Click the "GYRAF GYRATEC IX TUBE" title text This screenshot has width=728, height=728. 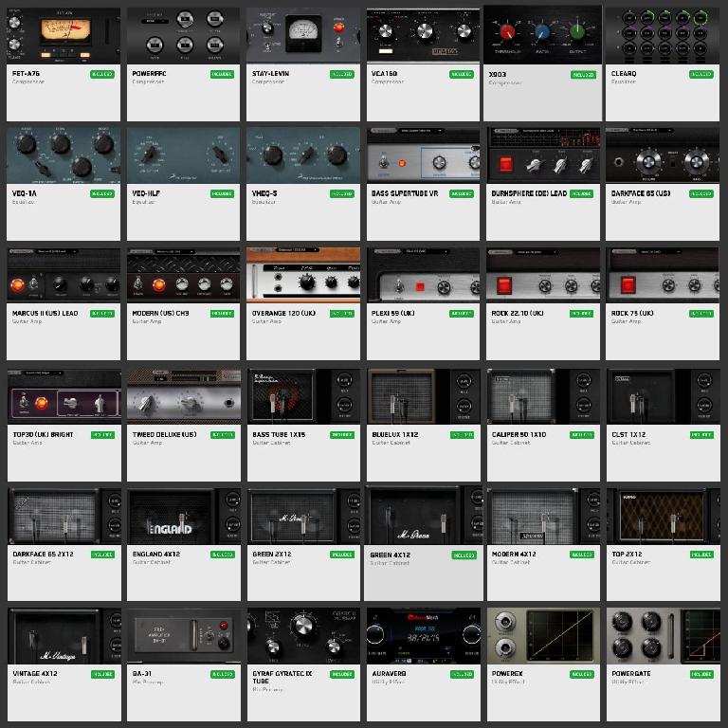282,677
